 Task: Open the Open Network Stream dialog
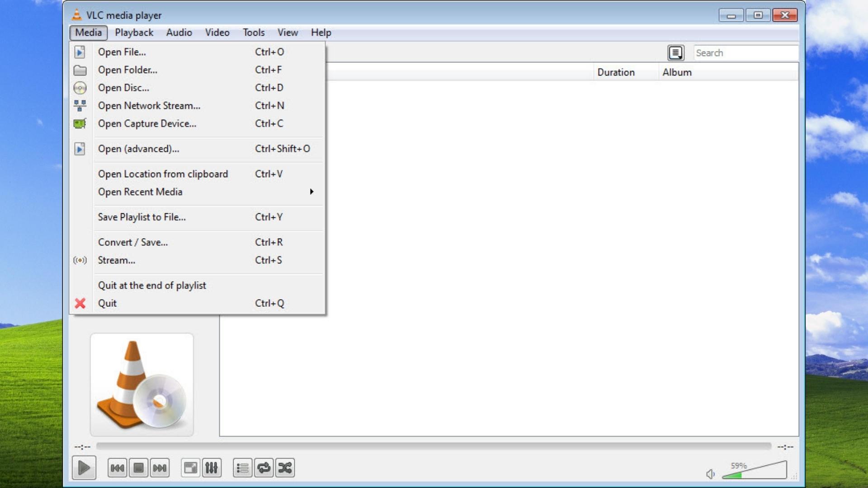148,105
